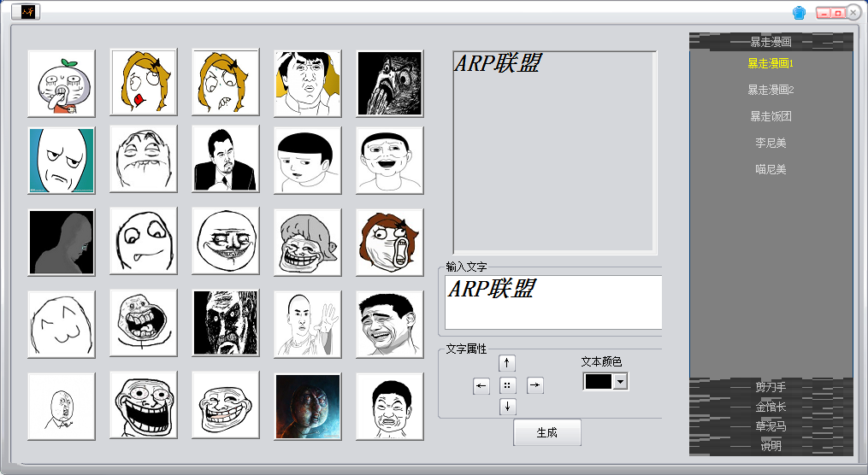The image size is (868, 475).
Task: Click the right arrow text position button
Action: coord(535,386)
